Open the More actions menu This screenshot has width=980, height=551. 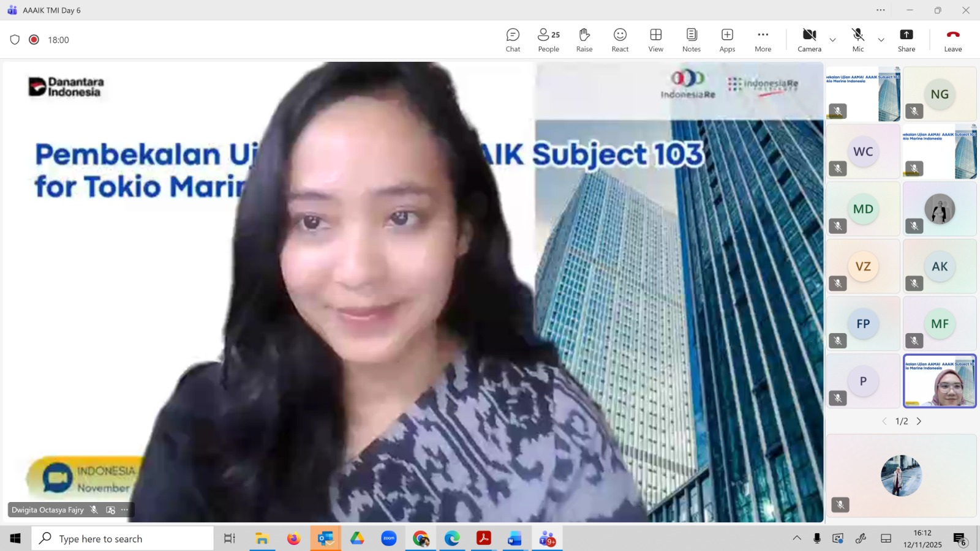(763, 40)
